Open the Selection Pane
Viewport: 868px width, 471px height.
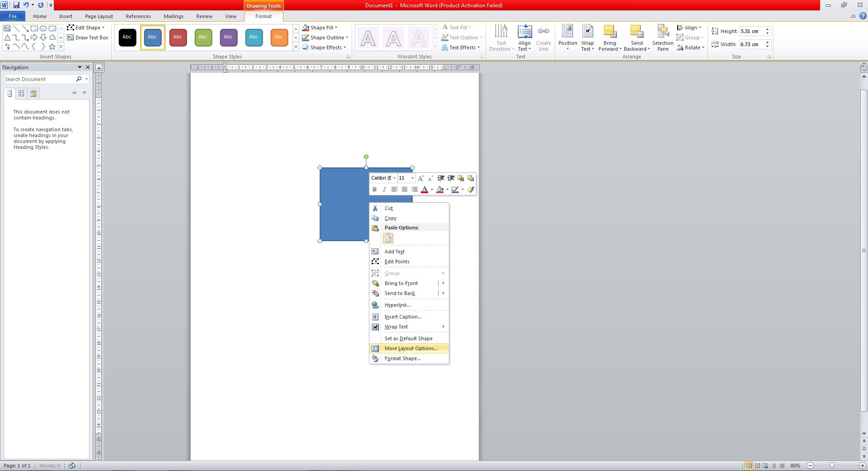(x=663, y=38)
